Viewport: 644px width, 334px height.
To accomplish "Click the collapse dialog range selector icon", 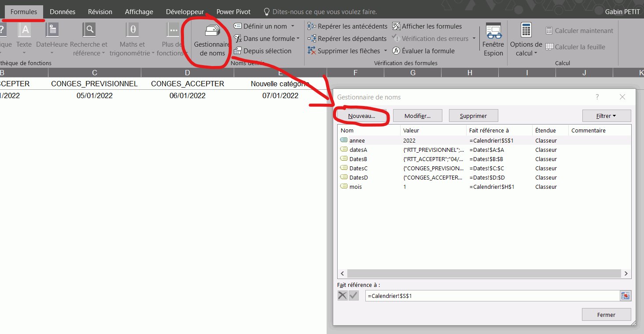I will click(625, 296).
